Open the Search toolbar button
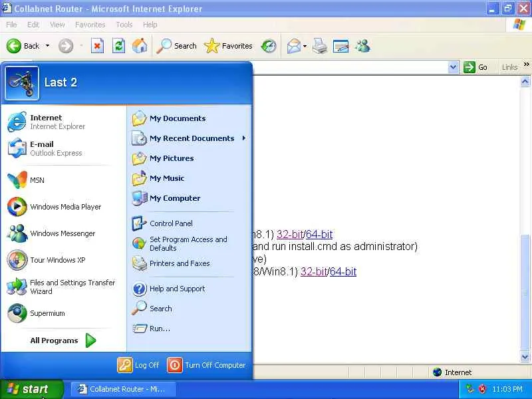 [x=177, y=46]
